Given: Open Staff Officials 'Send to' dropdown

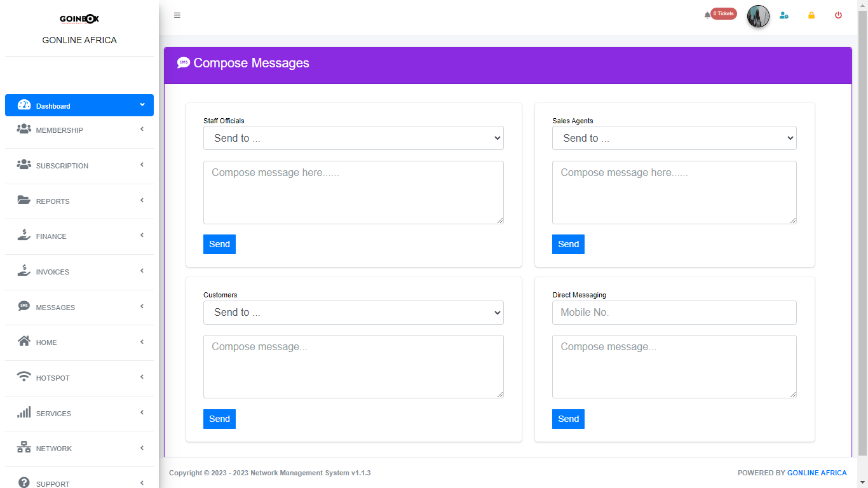Looking at the screenshot, I should (353, 138).
